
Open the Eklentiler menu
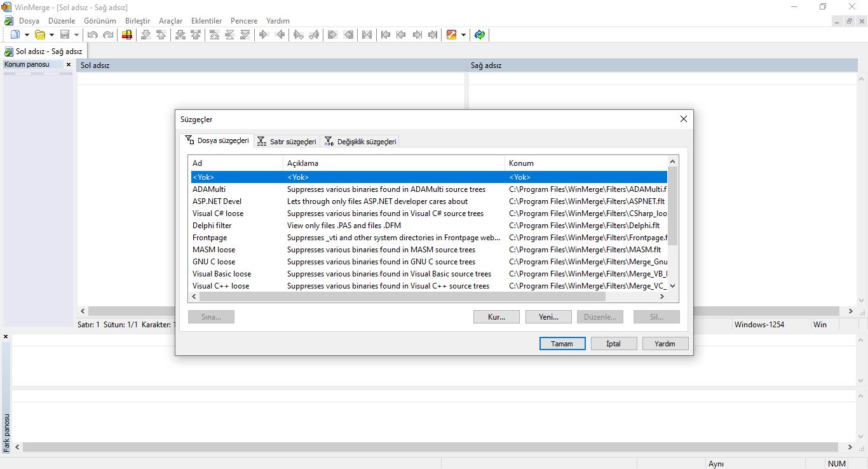point(207,21)
